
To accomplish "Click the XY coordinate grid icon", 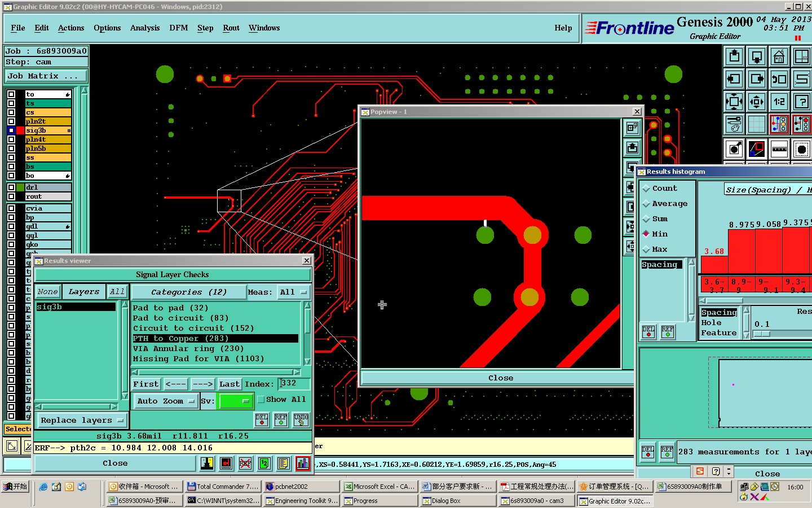I will [801, 56].
